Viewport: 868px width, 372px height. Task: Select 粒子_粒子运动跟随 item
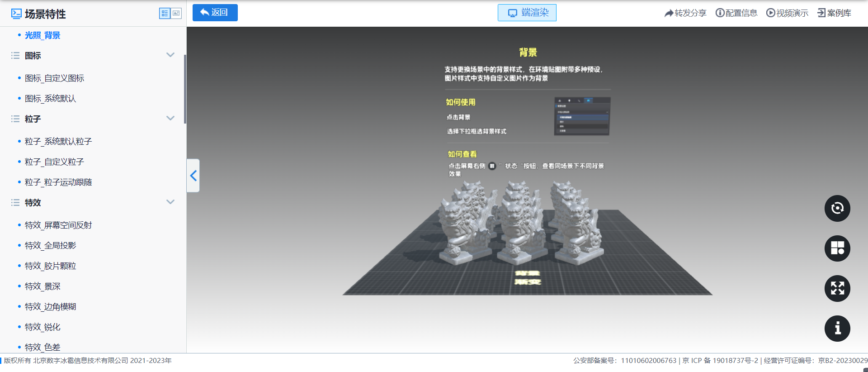pos(58,182)
